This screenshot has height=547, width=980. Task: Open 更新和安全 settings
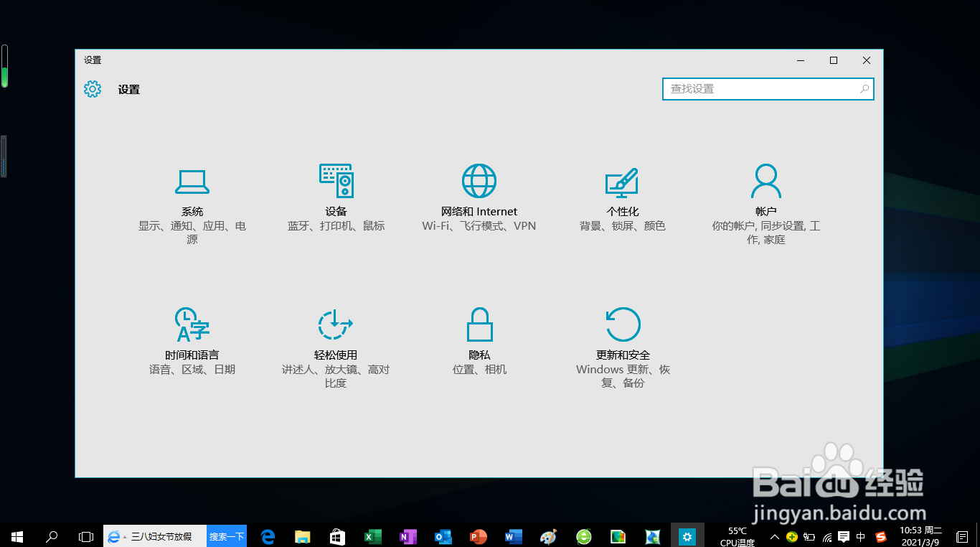click(x=623, y=348)
